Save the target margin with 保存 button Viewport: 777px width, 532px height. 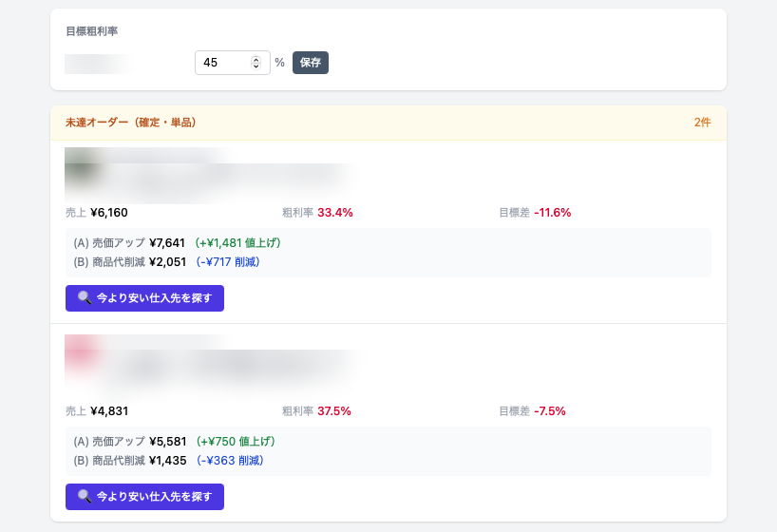[311, 63]
